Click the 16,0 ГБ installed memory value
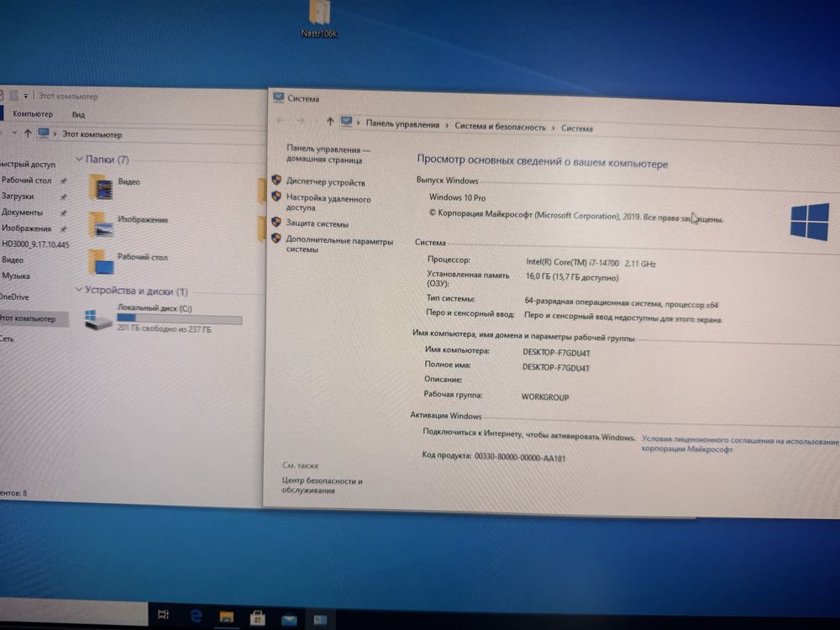The width and height of the screenshot is (840, 630). tap(571, 277)
